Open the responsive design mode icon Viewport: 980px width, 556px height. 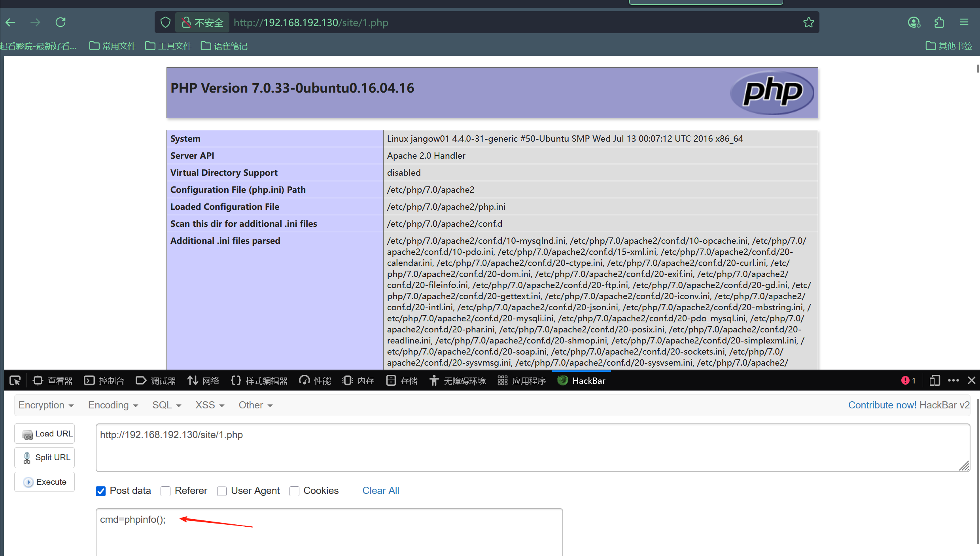coord(935,381)
